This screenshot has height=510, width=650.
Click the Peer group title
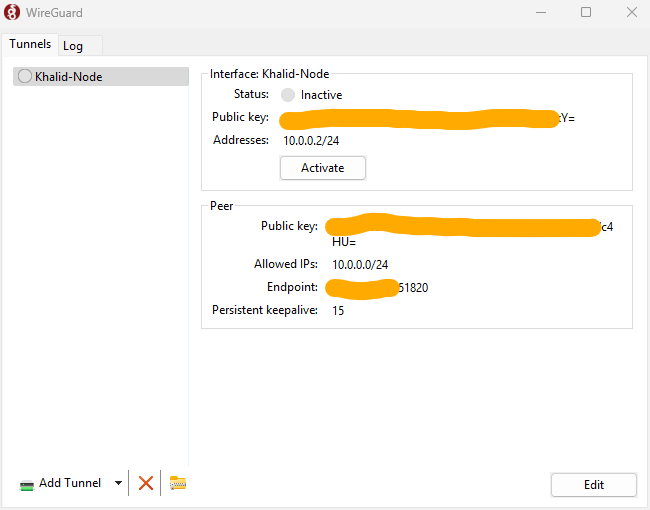point(221,206)
